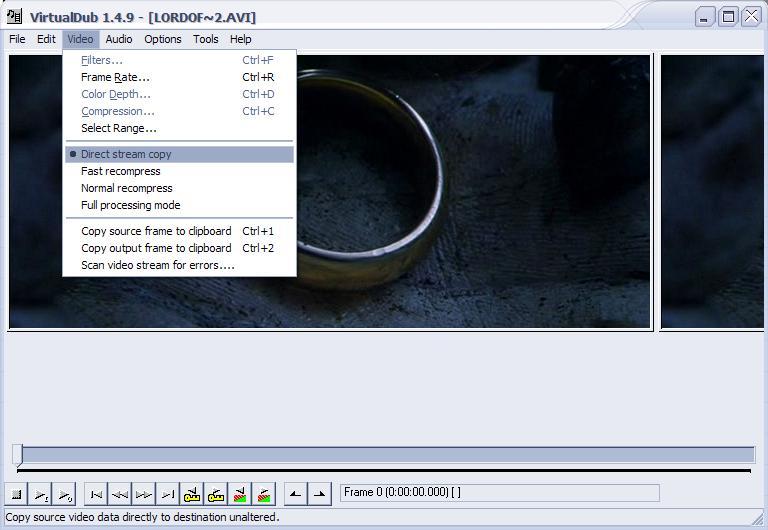Click the Frame 0 position readout field

(x=500, y=492)
